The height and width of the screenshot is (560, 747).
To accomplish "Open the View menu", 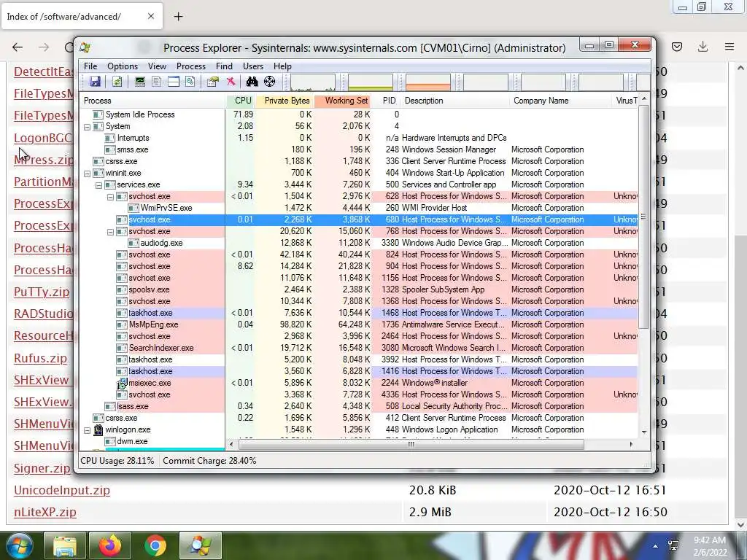I will point(158,66).
